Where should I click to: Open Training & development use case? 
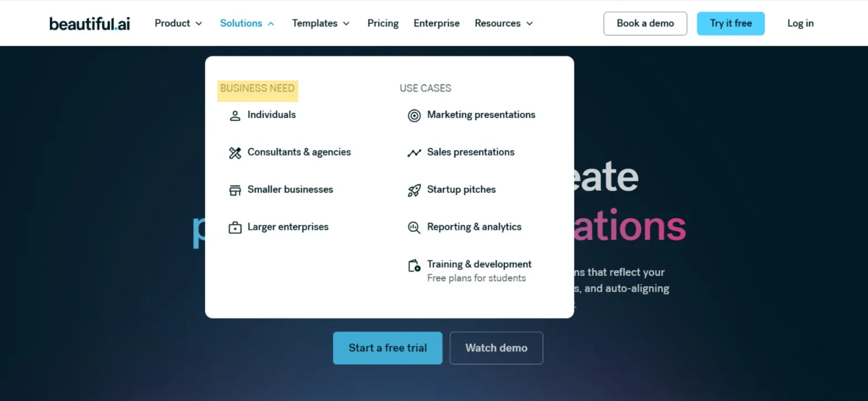pyautogui.click(x=479, y=264)
